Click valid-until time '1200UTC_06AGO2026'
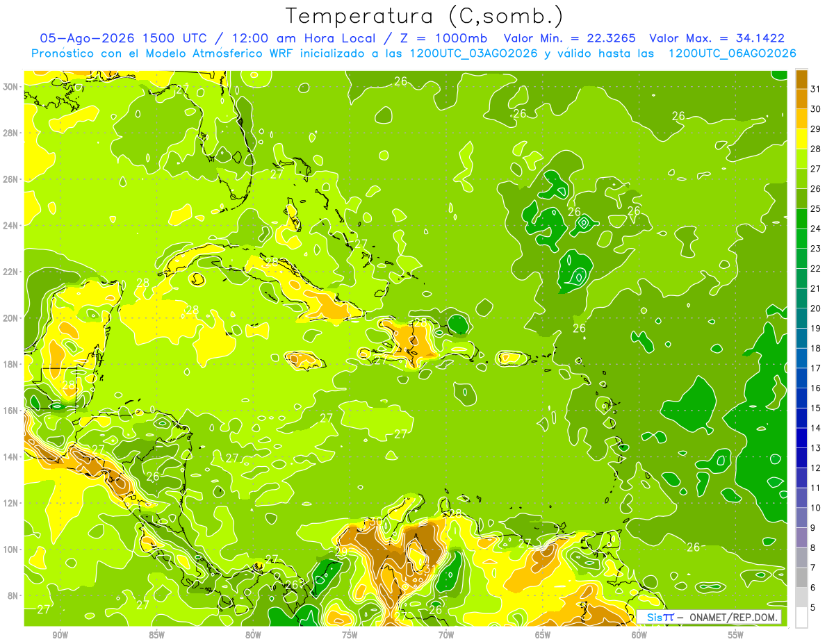Screen dimensions: 834x644 pos(732,53)
